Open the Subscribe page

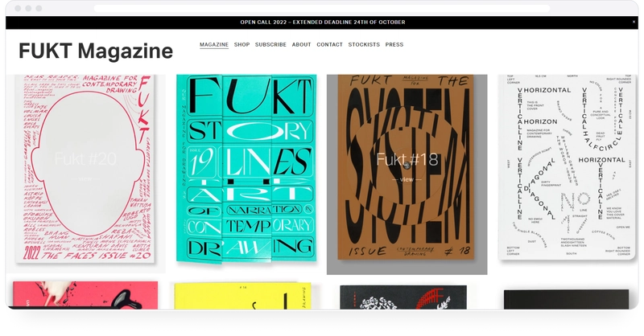(x=270, y=45)
